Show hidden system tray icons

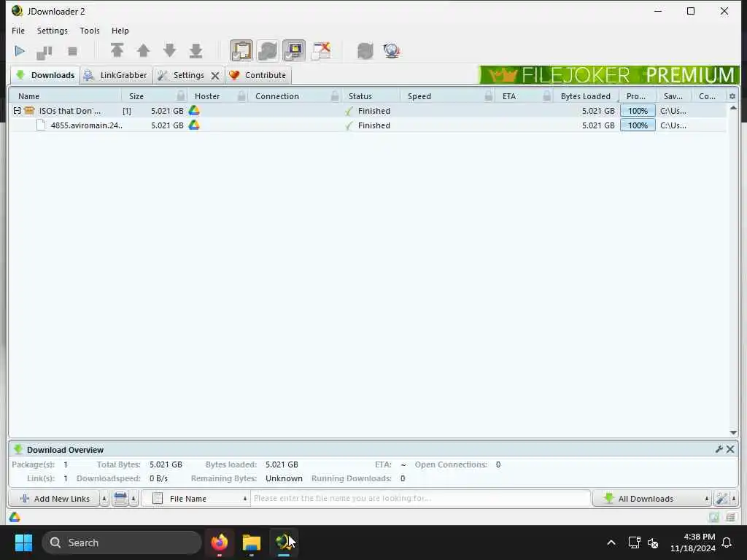tap(611, 542)
